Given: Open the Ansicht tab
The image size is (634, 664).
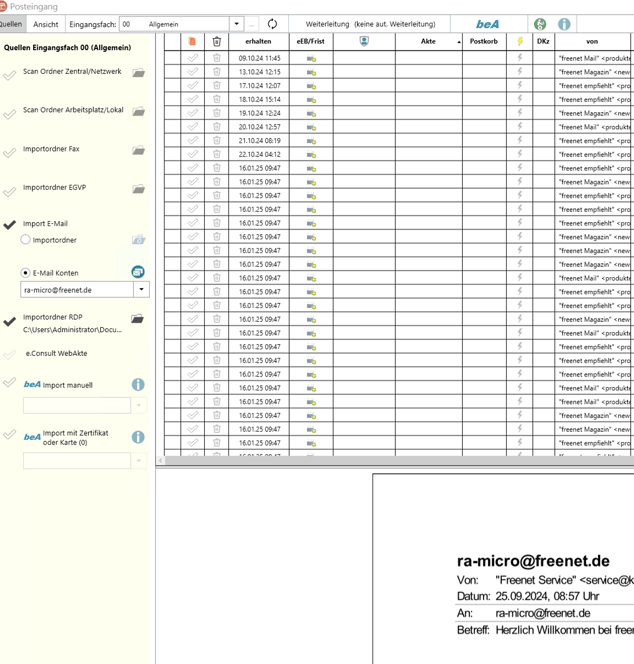Looking at the screenshot, I should coord(46,24).
